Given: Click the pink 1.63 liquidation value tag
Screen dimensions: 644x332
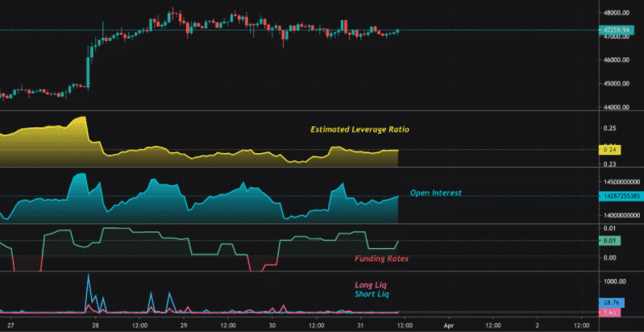Looking at the screenshot, I should point(610,311).
